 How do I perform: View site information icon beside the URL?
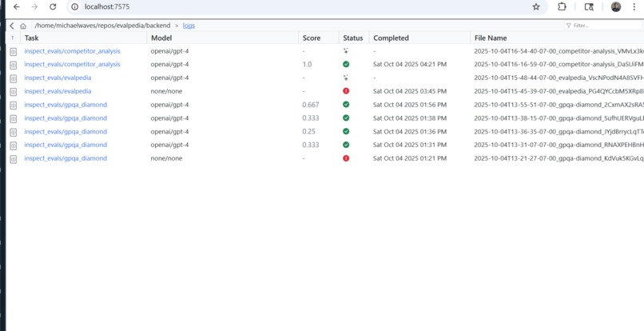click(x=74, y=7)
